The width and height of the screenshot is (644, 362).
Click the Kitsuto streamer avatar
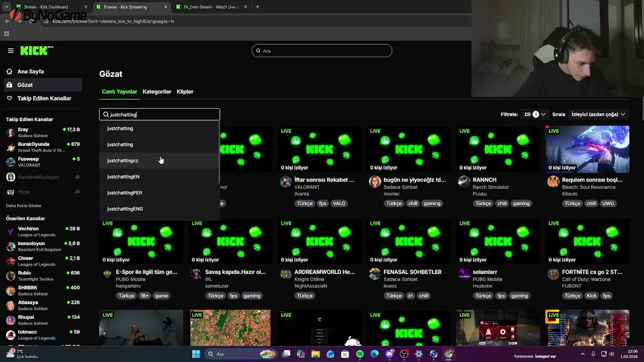click(x=553, y=182)
